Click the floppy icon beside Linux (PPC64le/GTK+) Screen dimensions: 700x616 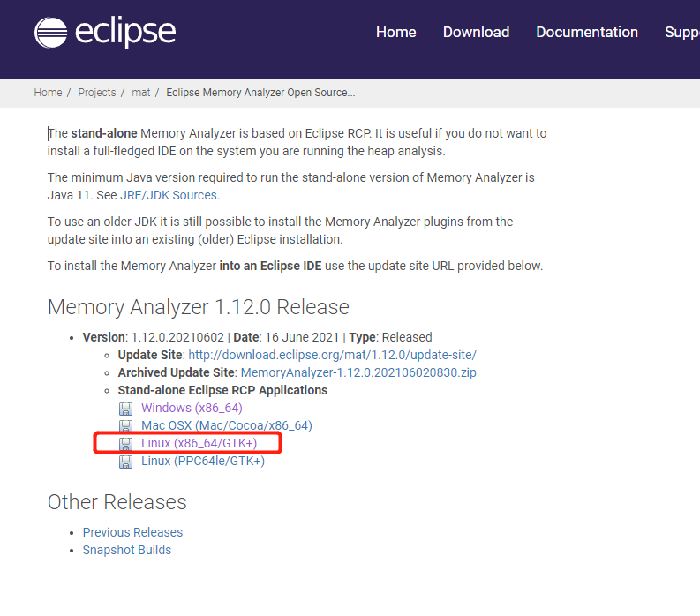pos(126,462)
